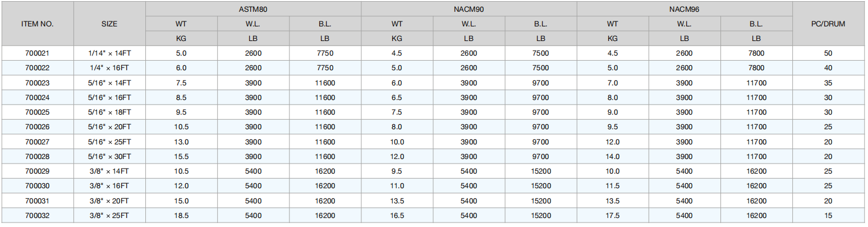Click the NACM90 group header
Screen dimensions: 868x227
(469, 10)
